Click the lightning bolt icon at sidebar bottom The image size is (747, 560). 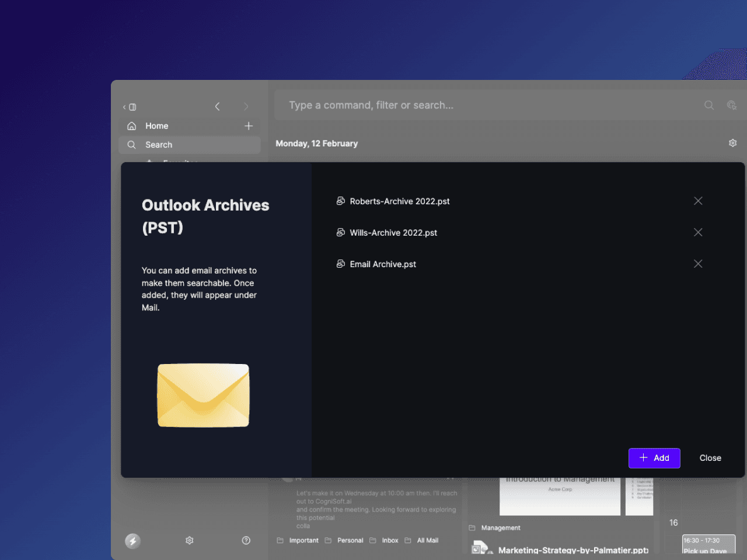(x=132, y=541)
